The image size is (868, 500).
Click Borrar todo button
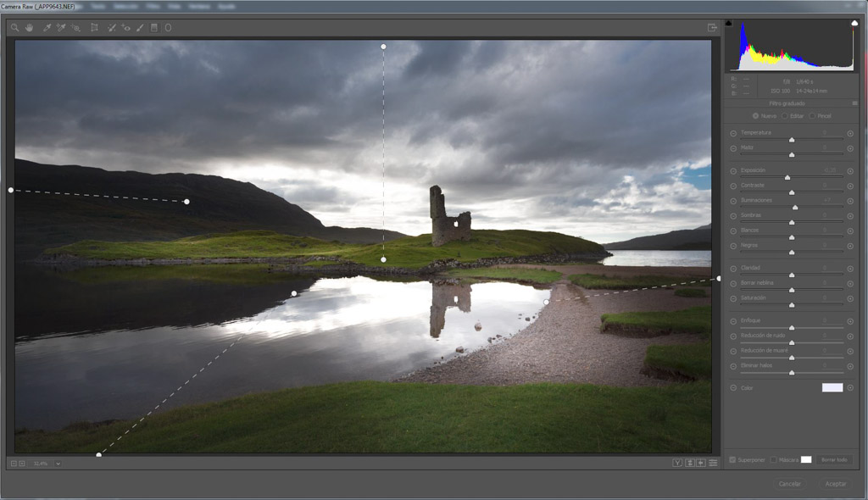pyautogui.click(x=834, y=459)
